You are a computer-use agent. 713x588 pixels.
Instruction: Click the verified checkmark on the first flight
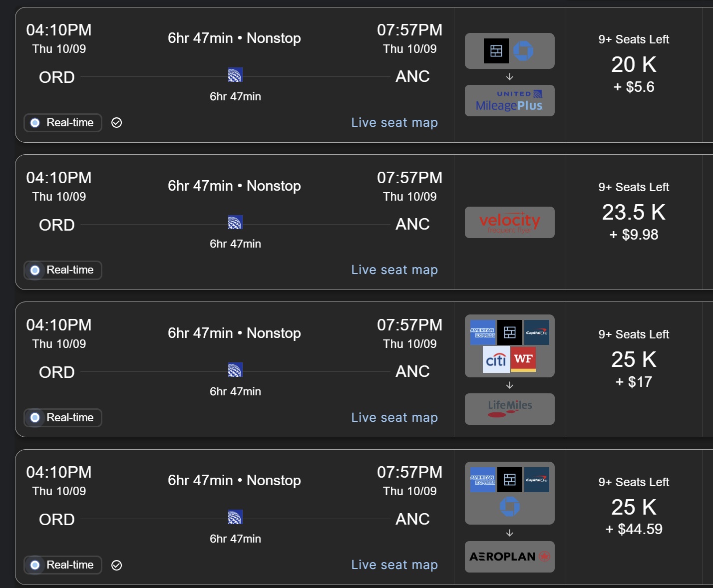(x=117, y=123)
